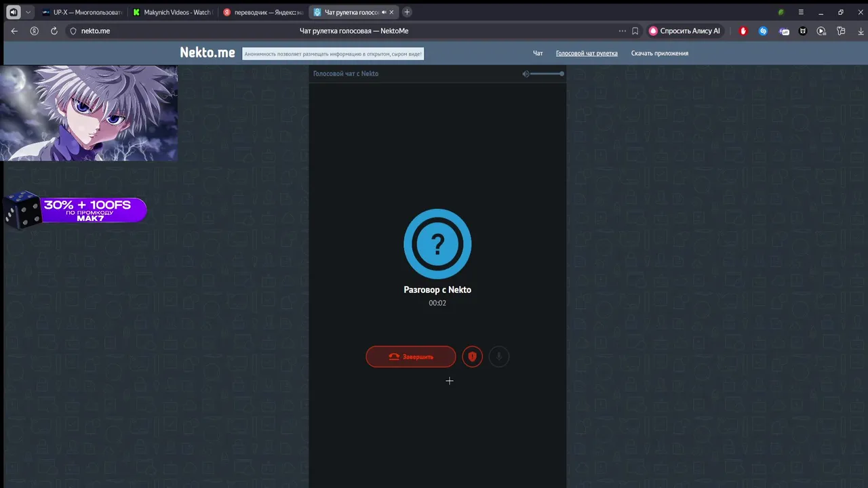The image size is (868, 488).
Task: Bookmark this page
Action: [x=635, y=30]
